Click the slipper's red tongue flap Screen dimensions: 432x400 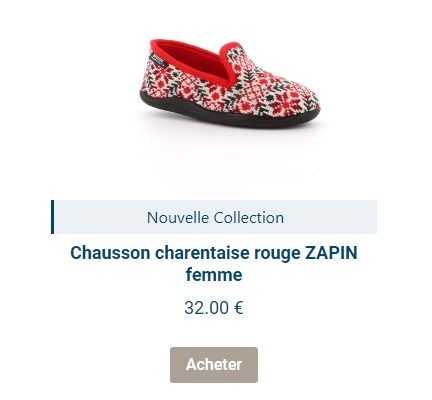232,58
